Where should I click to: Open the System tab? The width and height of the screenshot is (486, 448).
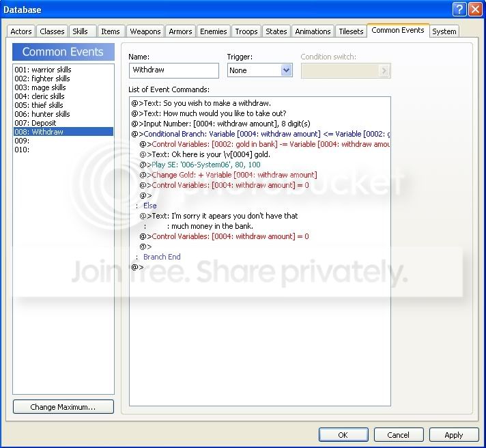click(444, 31)
